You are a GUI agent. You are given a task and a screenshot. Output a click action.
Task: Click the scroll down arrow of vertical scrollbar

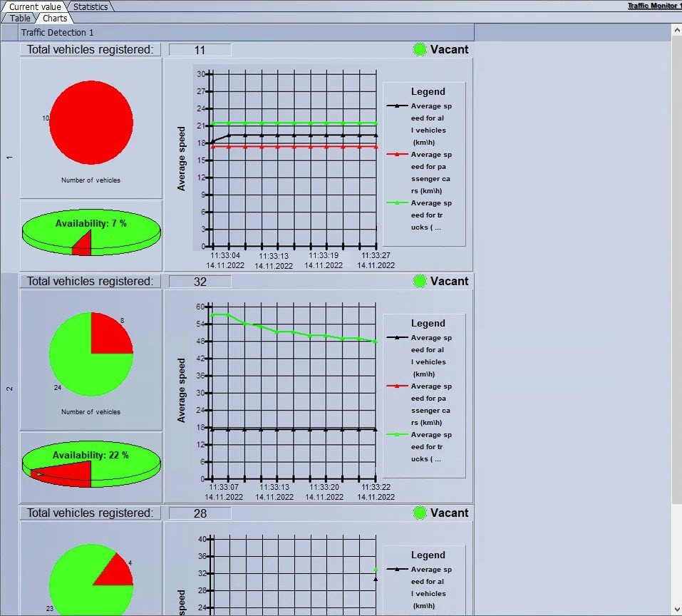point(677,609)
